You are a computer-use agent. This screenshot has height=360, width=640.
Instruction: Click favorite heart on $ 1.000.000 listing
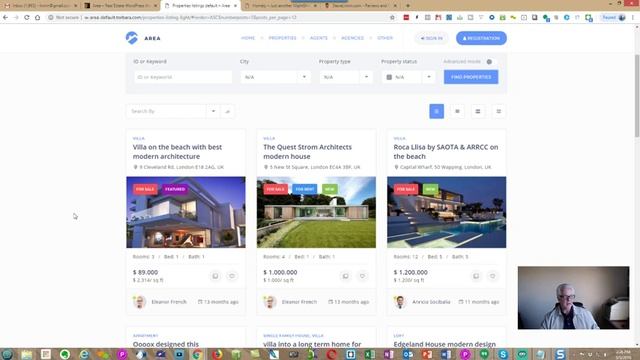pyautogui.click(x=362, y=276)
